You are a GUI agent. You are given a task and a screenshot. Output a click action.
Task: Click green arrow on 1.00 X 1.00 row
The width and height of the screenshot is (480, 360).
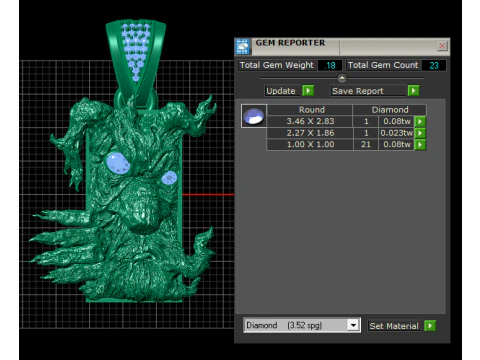[x=420, y=145]
